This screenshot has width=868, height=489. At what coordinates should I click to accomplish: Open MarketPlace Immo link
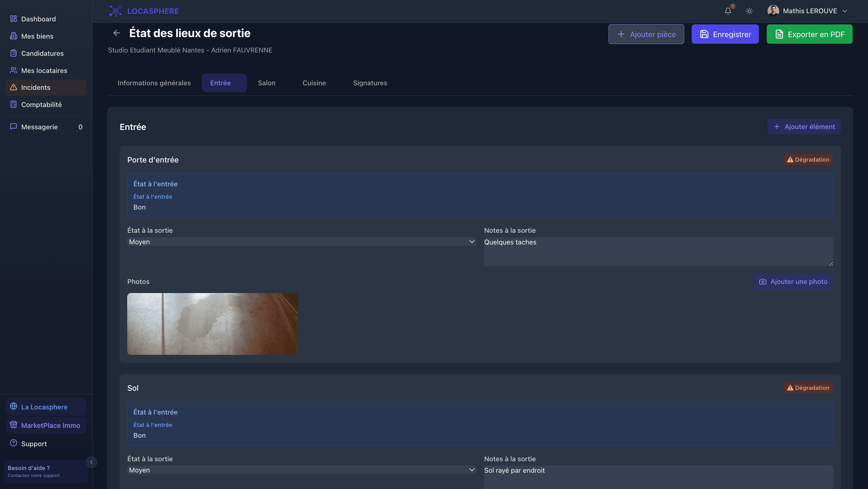(x=51, y=425)
